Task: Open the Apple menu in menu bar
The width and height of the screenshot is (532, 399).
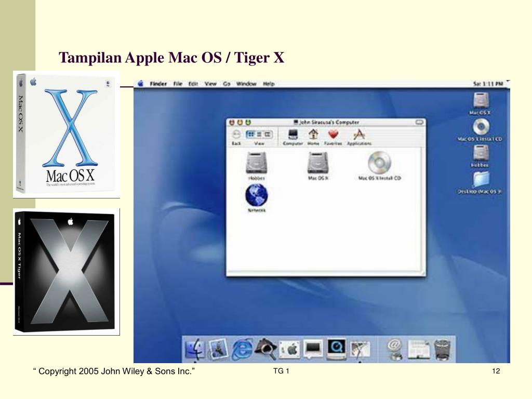Action: click(x=140, y=84)
